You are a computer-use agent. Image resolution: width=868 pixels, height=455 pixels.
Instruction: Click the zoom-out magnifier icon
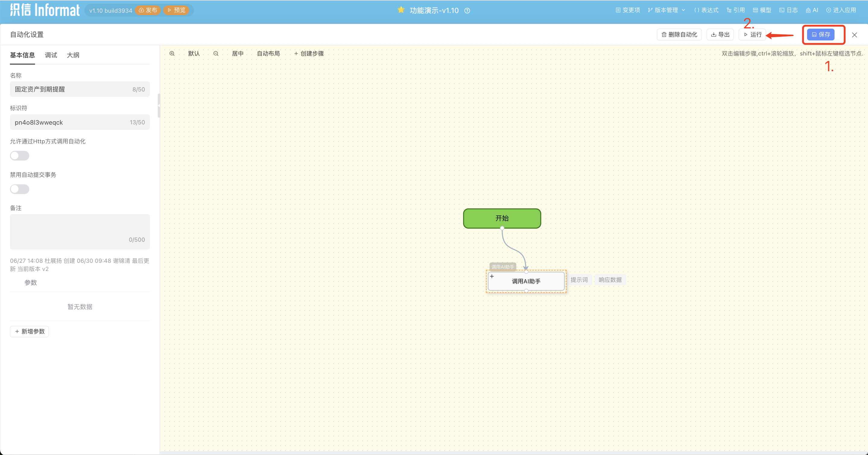pos(216,54)
